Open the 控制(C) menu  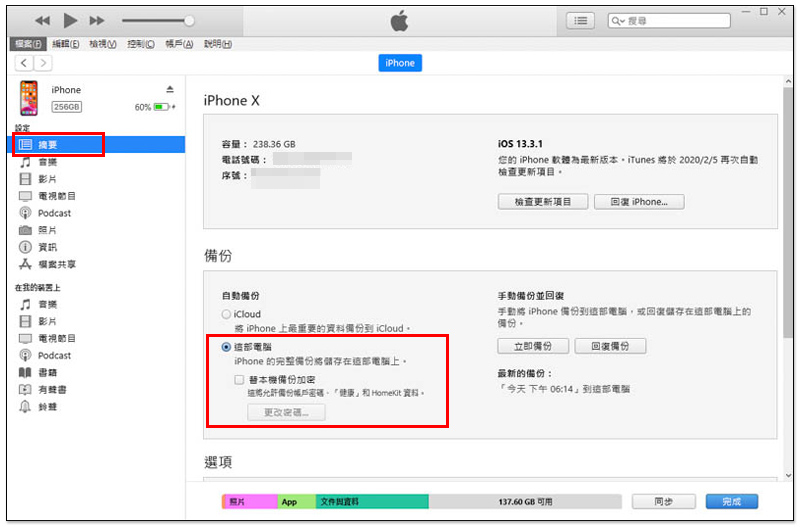(141, 44)
